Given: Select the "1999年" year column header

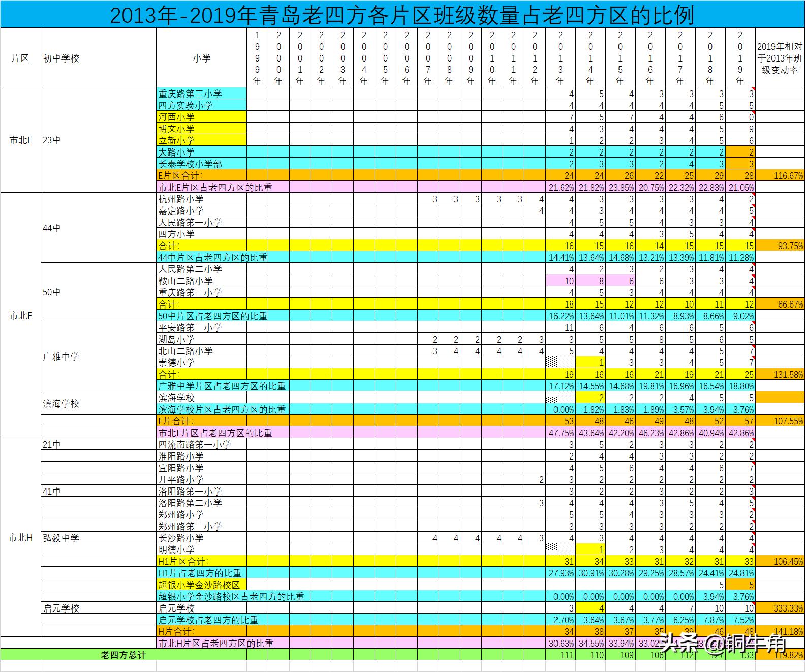Looking at the screenshot, I should click(257, 58).
